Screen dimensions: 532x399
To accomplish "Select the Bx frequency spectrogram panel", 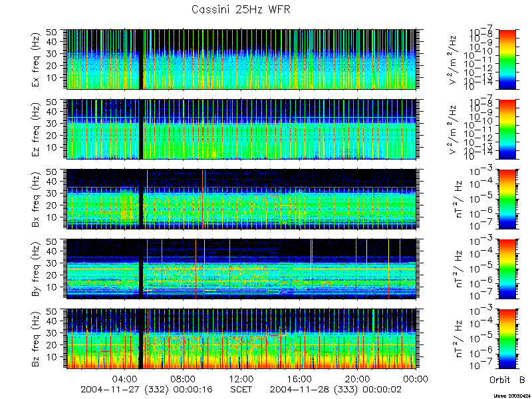I will tap(241, 199).
